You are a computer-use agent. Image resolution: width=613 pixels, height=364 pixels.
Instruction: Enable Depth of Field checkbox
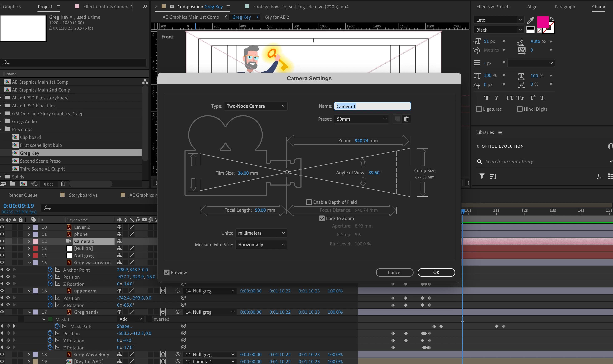coord(309,202)
